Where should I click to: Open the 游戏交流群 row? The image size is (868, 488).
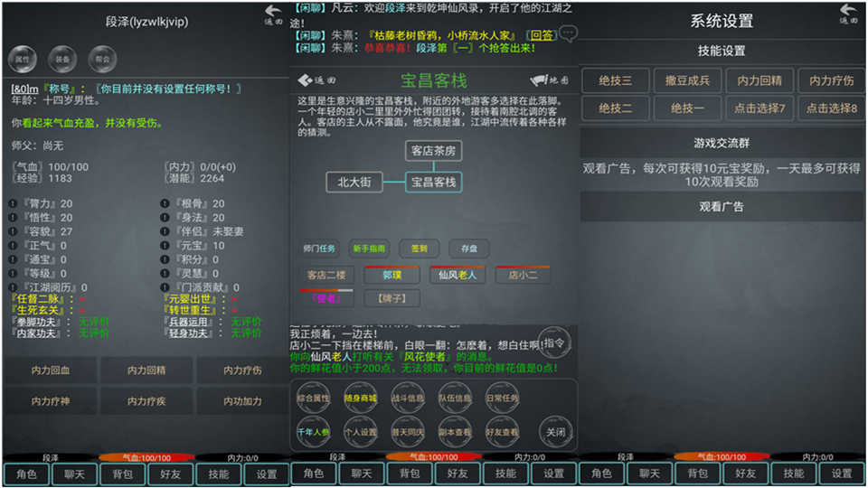[x=722, y=144]
